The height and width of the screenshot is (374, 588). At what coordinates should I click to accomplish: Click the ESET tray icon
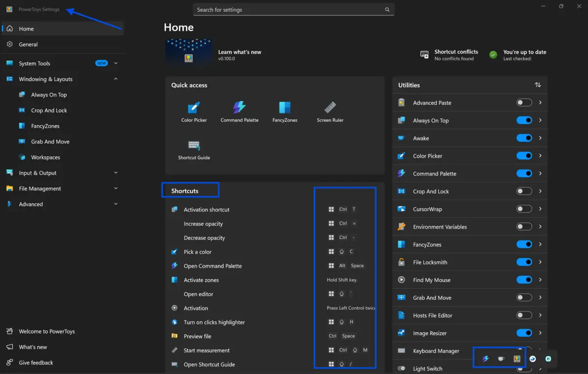click(548, 359)
